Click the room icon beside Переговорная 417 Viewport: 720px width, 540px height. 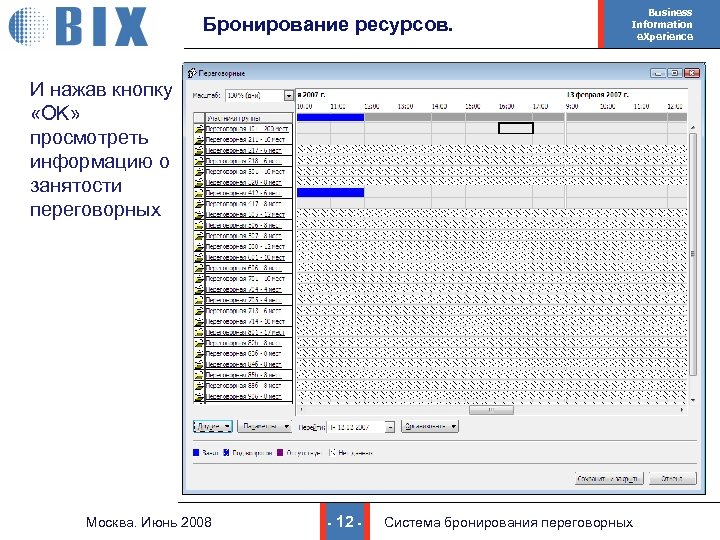tap(199, 203)
